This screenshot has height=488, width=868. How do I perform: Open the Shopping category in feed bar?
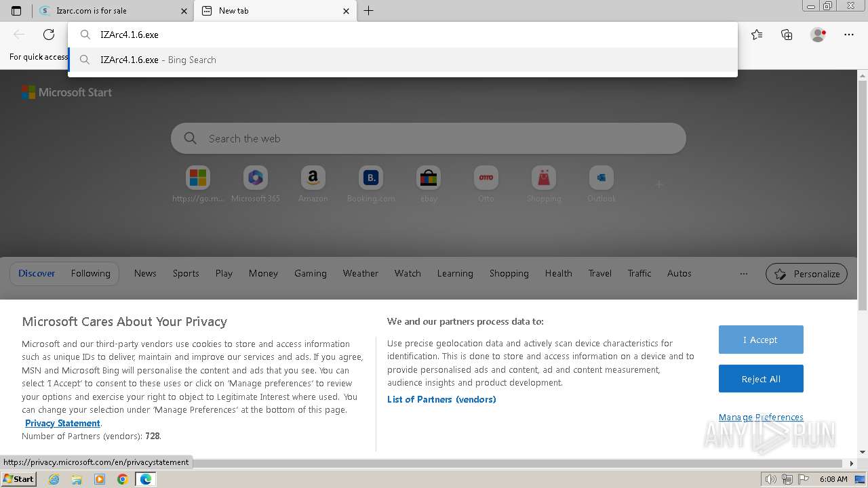tap(509, 273)
